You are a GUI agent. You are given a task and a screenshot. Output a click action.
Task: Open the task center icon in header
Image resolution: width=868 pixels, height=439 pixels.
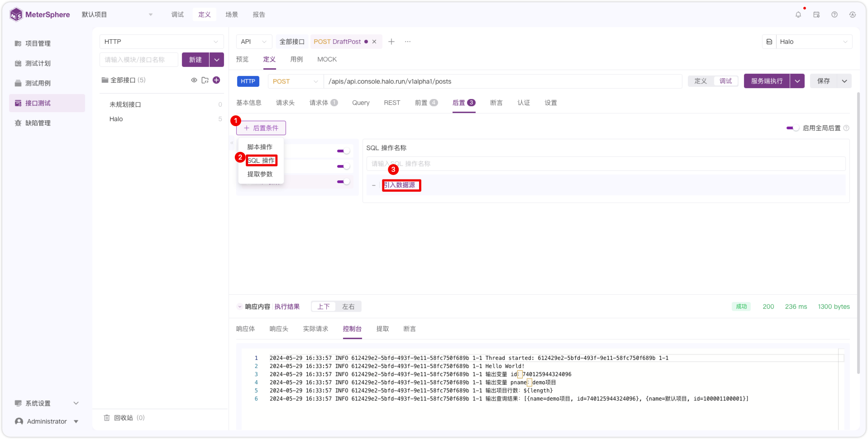(816, 14)
